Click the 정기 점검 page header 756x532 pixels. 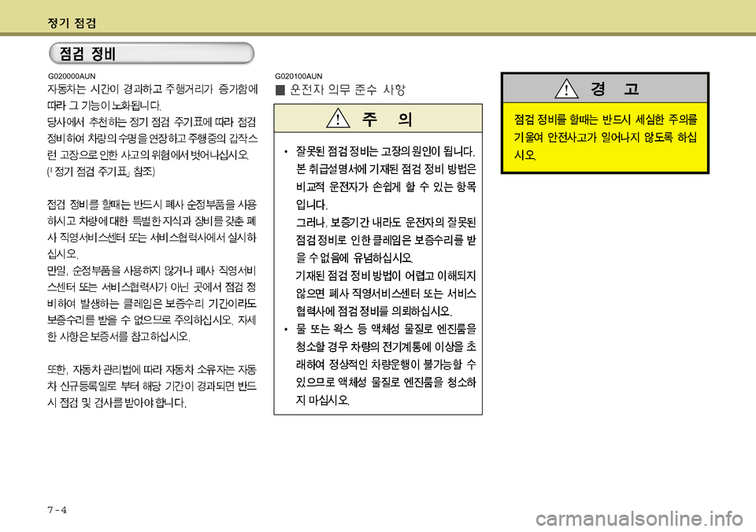(x=72, y=23)
